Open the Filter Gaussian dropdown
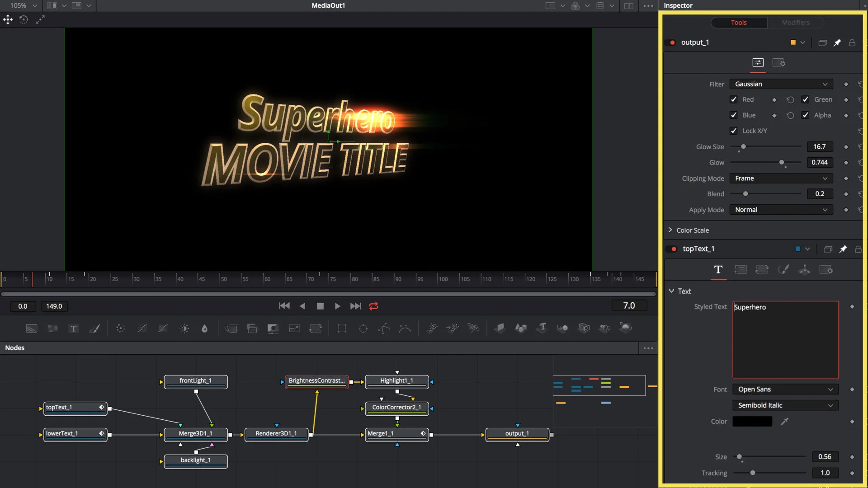This screenshot has width=868, height=488. pyautogui.click(x=781, y=84)
